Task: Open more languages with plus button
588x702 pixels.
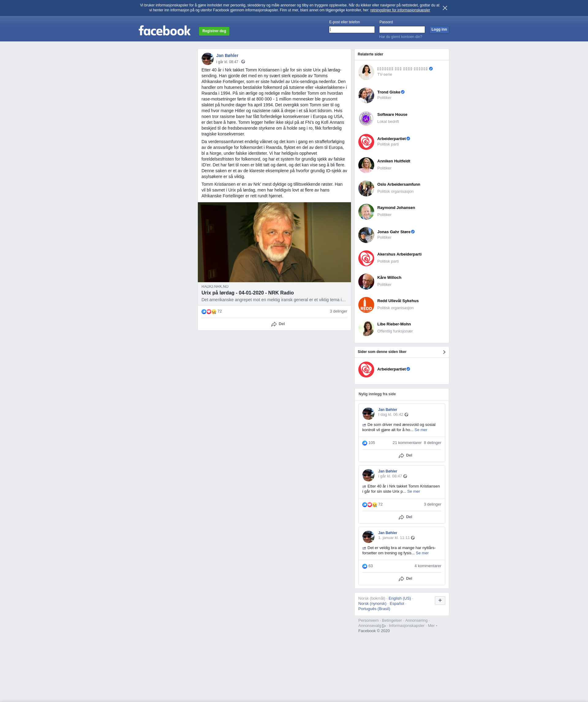Action: tap(440, 600)
